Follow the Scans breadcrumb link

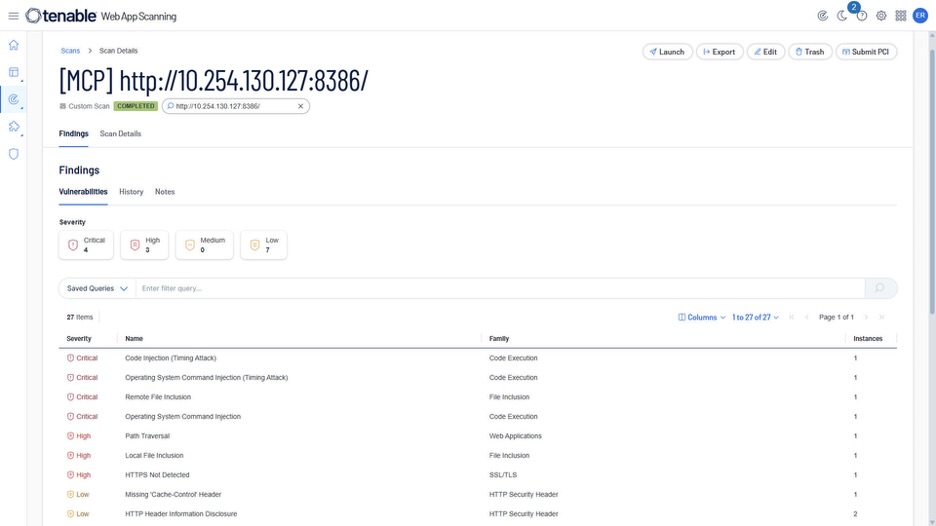[70, 51]
